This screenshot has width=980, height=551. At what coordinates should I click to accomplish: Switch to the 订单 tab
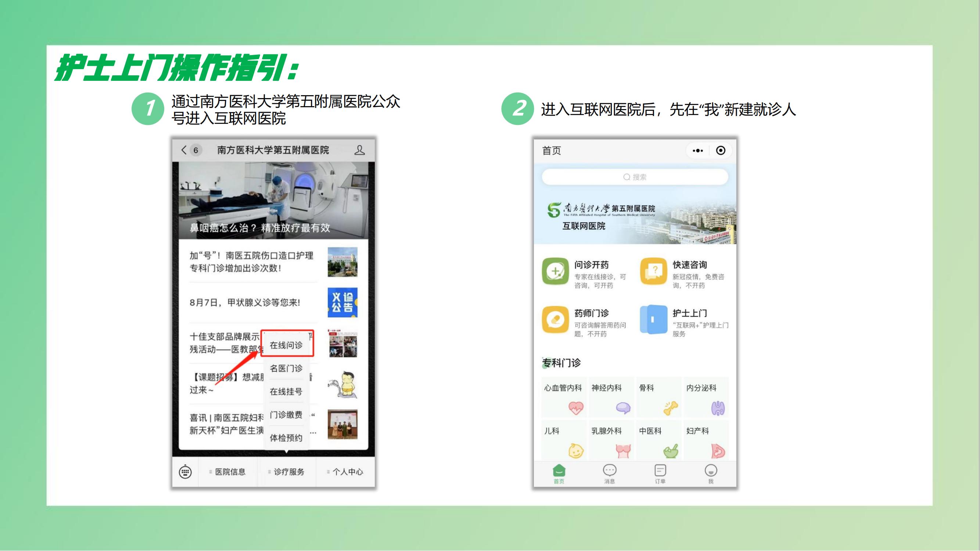[660, 473]
